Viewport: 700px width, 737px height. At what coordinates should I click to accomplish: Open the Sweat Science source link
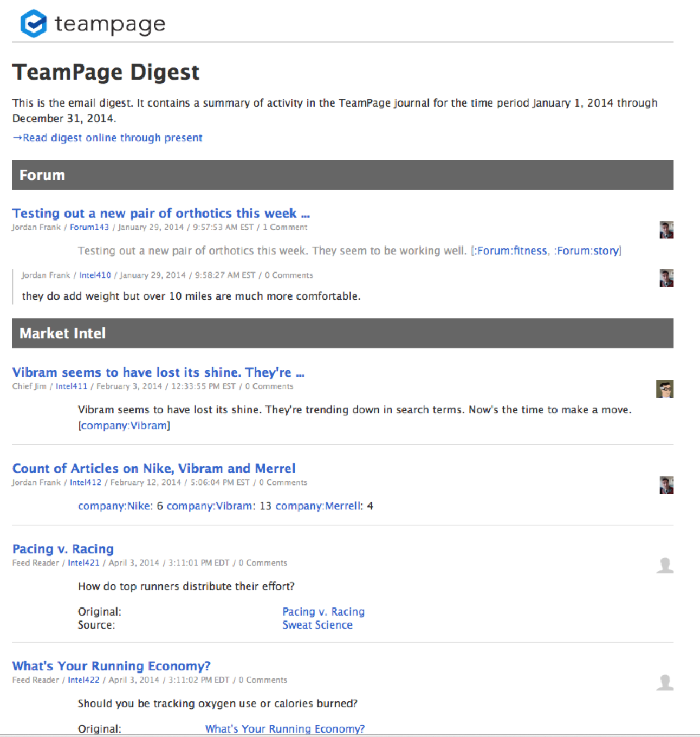point(317,625)
